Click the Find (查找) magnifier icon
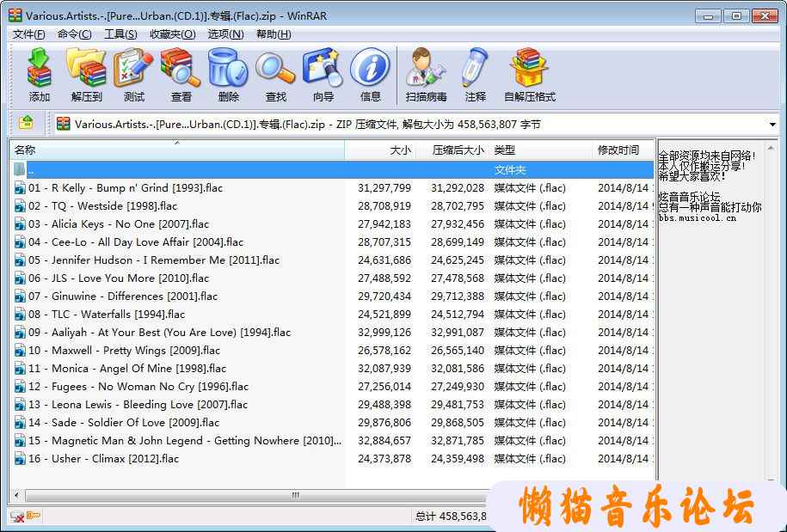787x532 pixels. click(275, 70)
